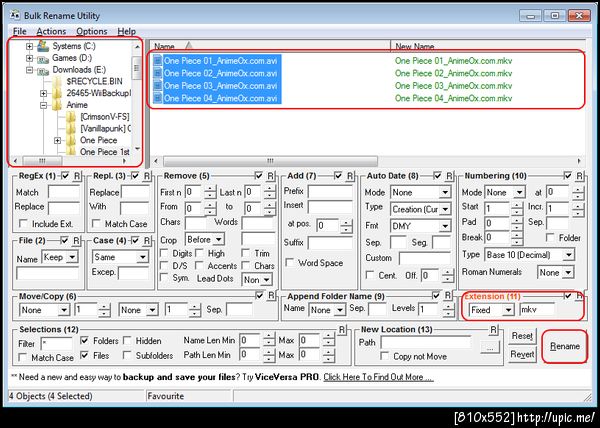Reset File (2) with its R button

click(76, 241)
